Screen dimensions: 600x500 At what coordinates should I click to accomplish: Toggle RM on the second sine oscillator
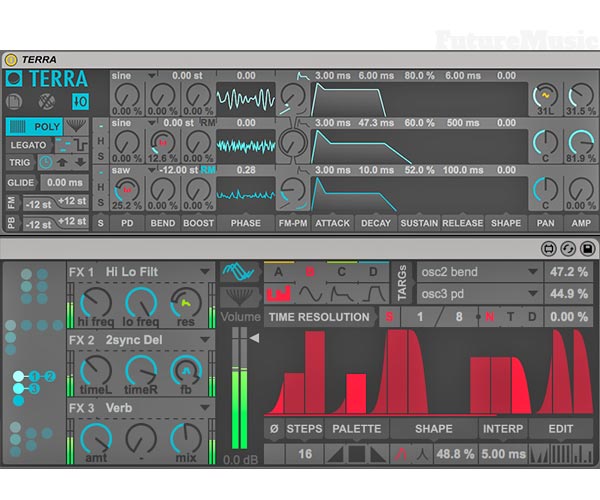[208, 123]
